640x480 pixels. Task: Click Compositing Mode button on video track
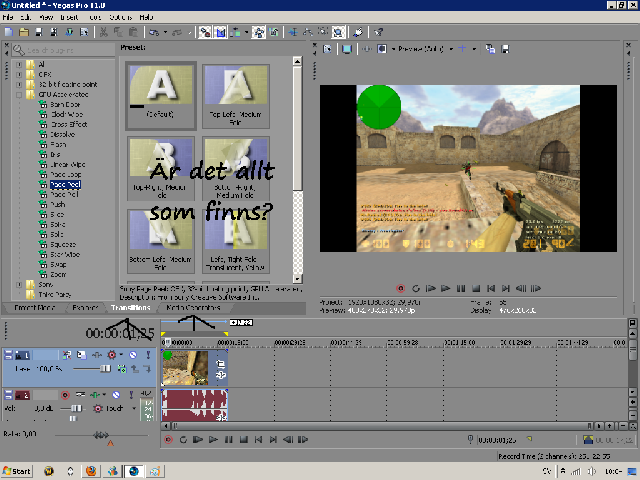tap(122, 369)
